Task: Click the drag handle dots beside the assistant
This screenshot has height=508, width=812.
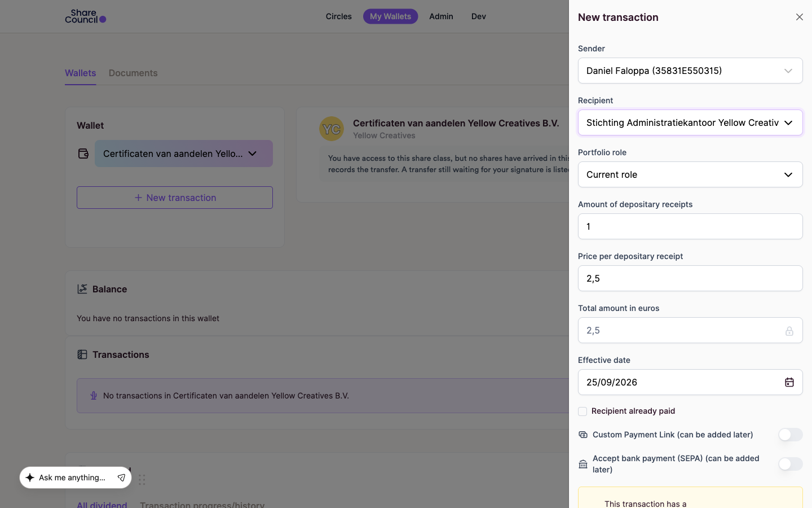Action: [x=142, y=479]
